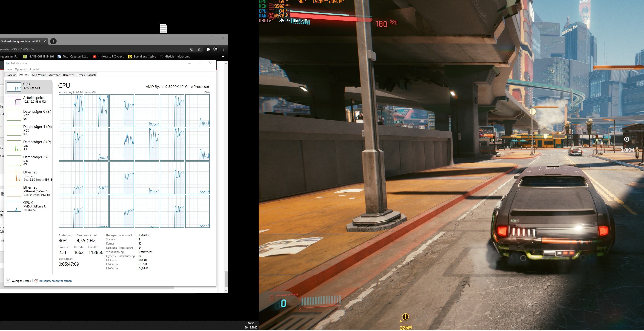Click the Handles count 112850
644x331 pixels.
[96, 252]
